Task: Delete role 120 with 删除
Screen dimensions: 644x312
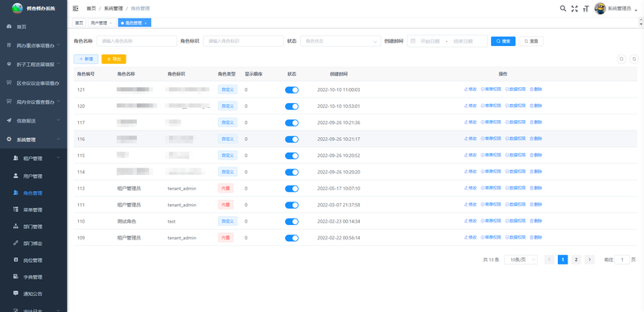Action: coord(535,106)
